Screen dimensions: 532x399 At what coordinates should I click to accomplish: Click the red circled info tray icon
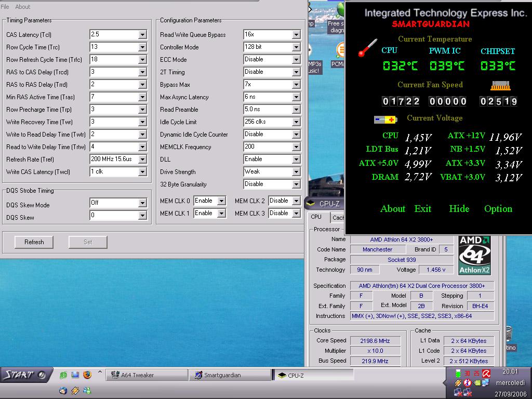point(467,383)
